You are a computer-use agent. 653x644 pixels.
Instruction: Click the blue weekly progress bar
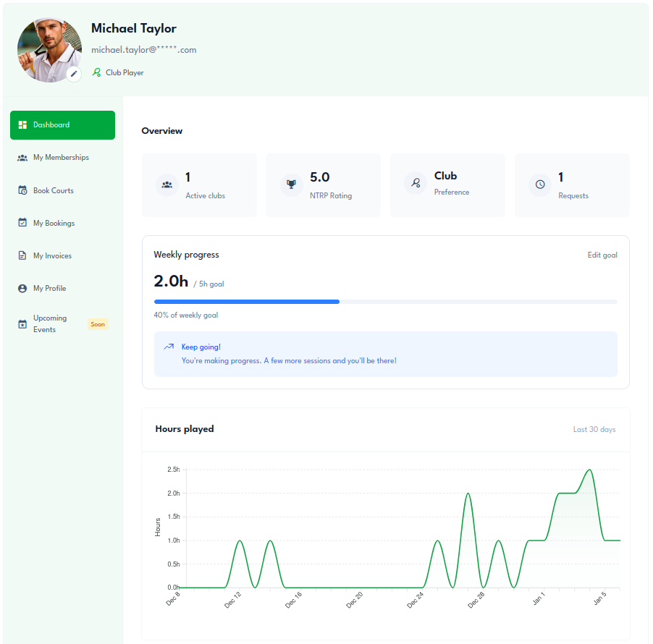[246, 301]
